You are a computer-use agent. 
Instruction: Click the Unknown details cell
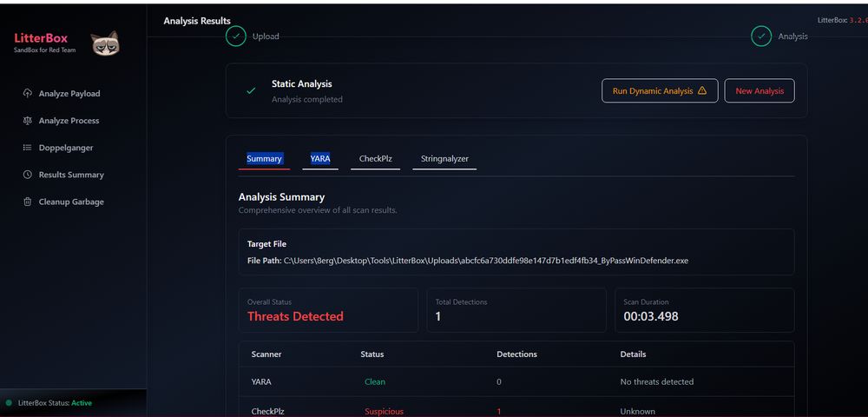click(x=638, y=412)
